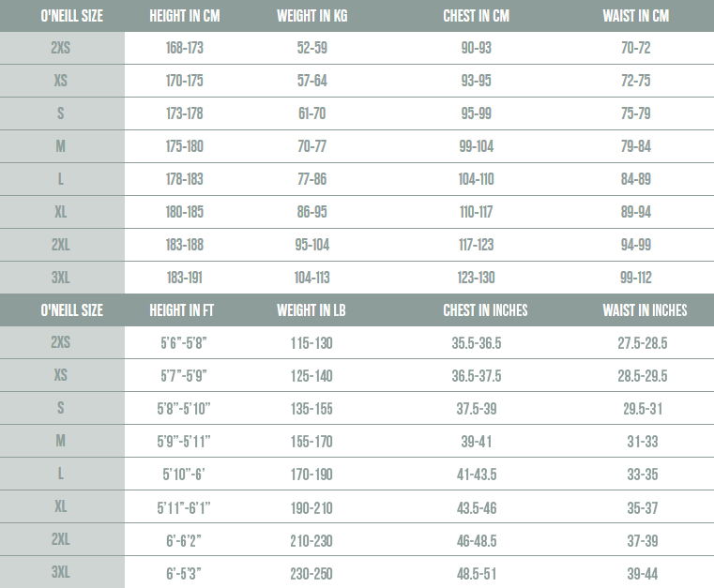Select waist value 27.5-28.5

[643, 342]
